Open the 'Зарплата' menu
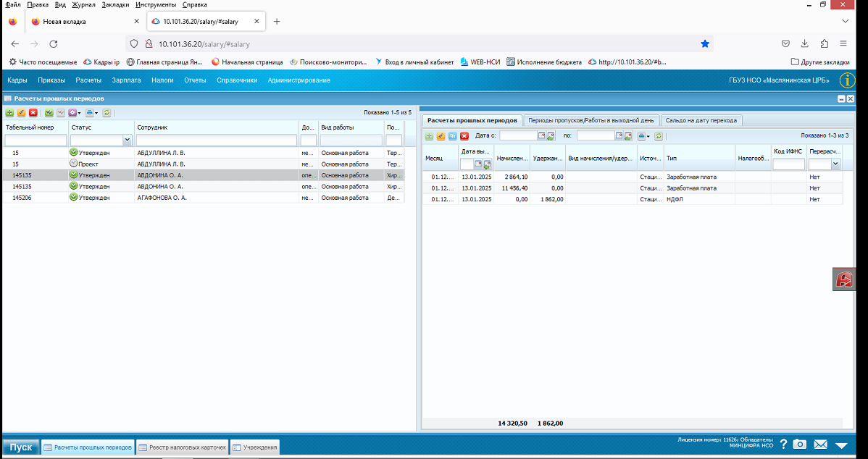The height and width of the screenshot is (459, 868). coord(126,80)
